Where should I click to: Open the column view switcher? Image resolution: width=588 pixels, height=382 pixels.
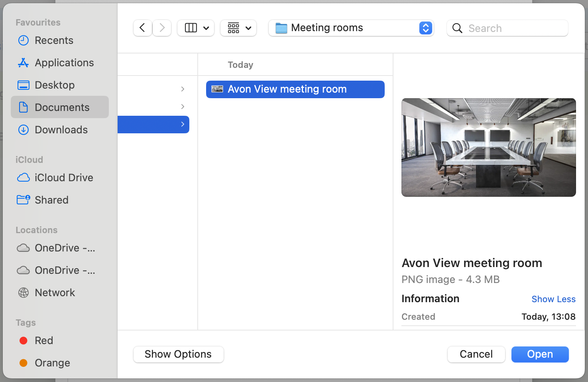(196, 28)
